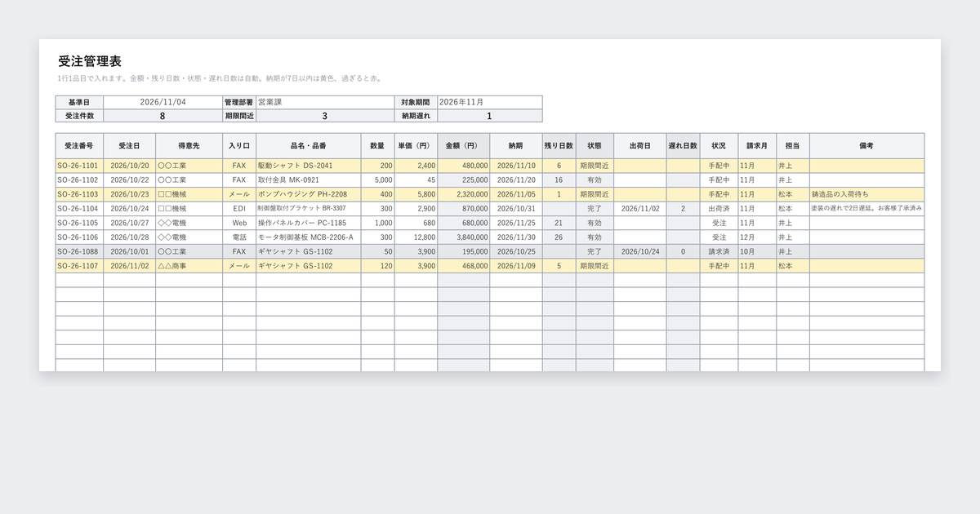Viewport: 980px width, 514px height.
Task: Select 完了 status in SO-26-1104 row
Action: coord(595,209)
